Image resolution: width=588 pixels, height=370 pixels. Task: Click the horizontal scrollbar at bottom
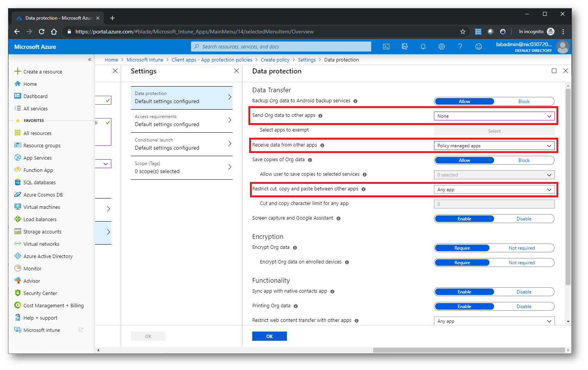point(469,350)
